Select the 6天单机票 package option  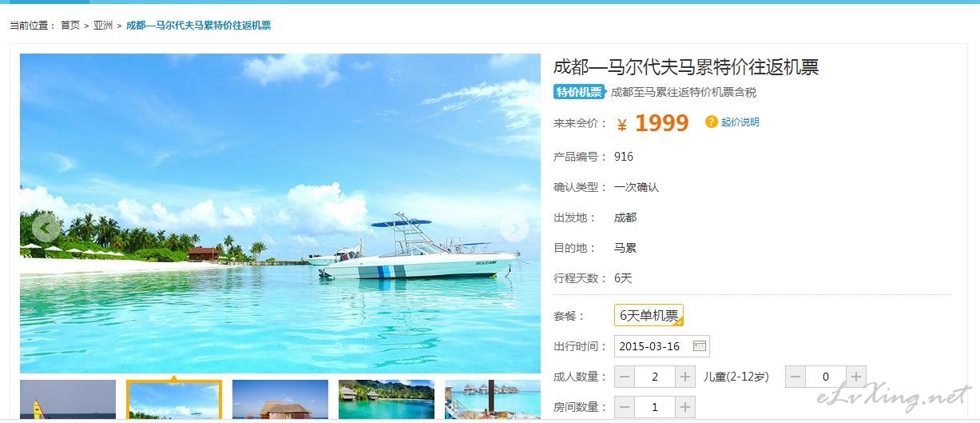pos(649,316)
